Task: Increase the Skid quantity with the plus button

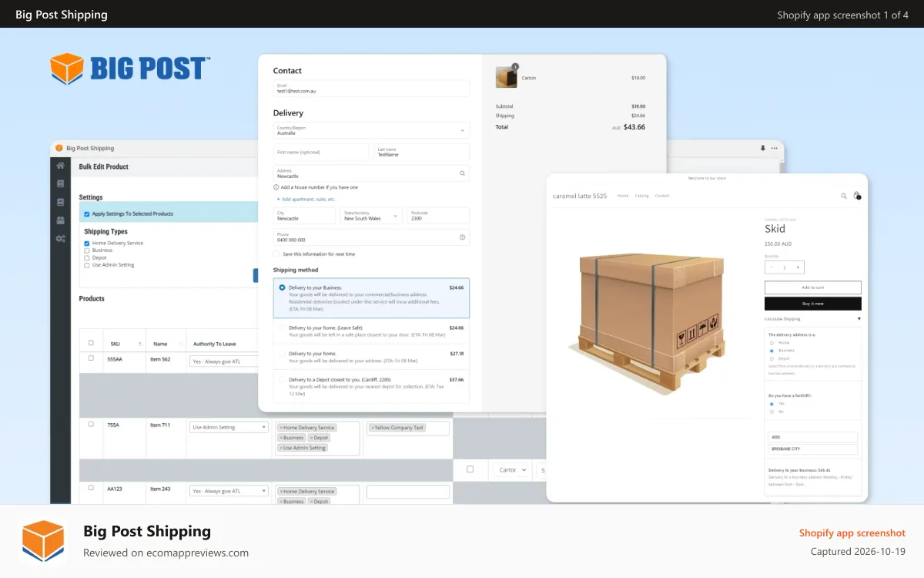Action: pos(798,267)
